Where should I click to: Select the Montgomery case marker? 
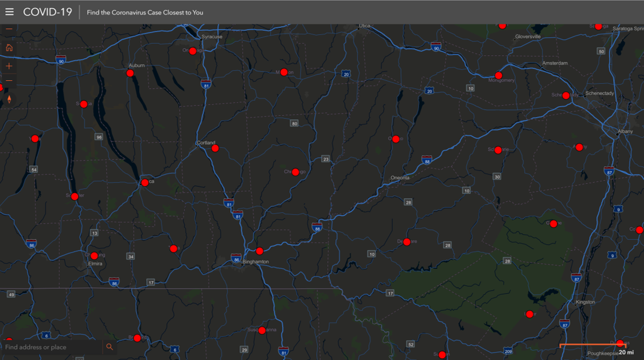click(x=498, y=76)
